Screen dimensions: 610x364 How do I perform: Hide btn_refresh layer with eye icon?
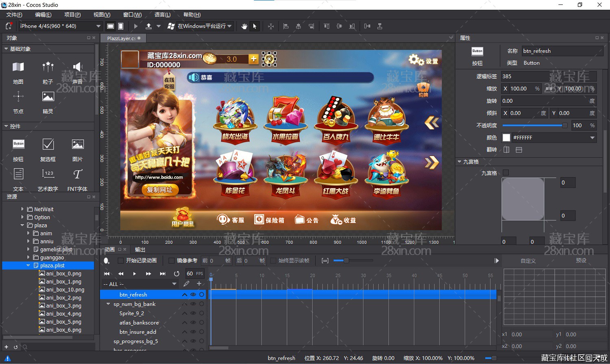193,295
